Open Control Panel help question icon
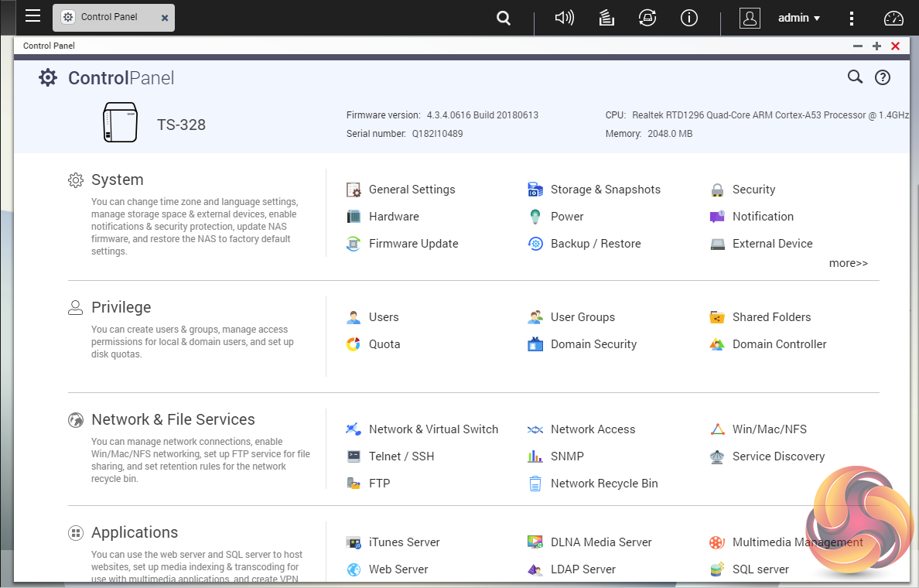This screenshot has width=919, height=588. click(883, 77)
